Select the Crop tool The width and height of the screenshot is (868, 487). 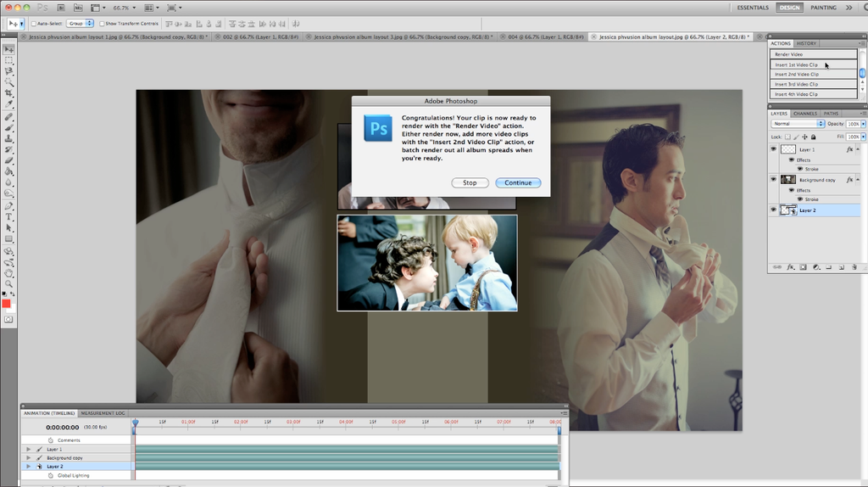click(x=8, y=93)
